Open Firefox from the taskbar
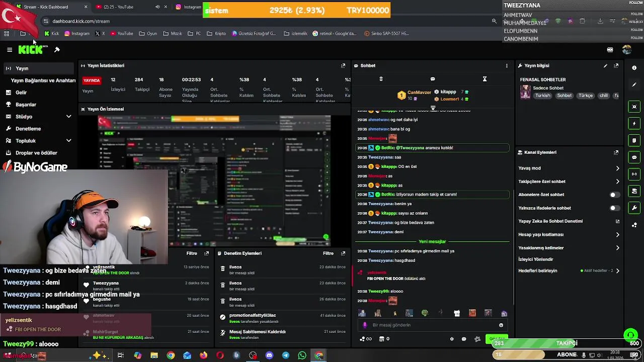The height and width of the screenshot is (362, 644). 203,355
